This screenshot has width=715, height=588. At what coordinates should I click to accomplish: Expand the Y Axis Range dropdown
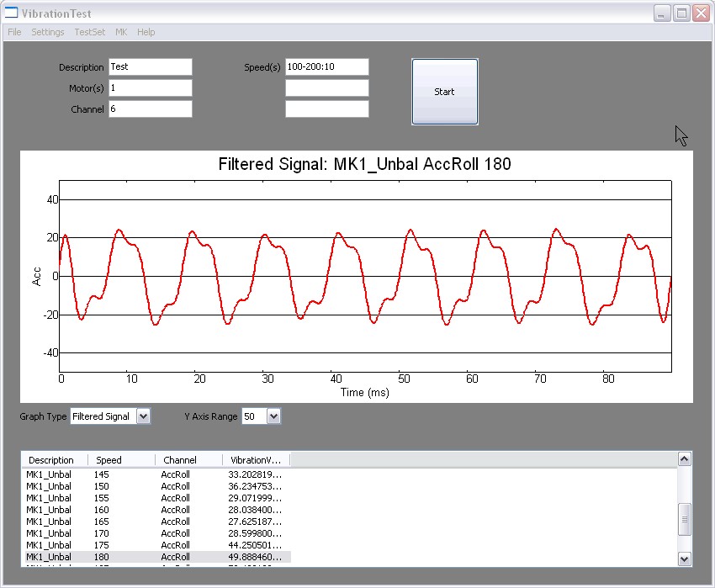coord(273,416)
